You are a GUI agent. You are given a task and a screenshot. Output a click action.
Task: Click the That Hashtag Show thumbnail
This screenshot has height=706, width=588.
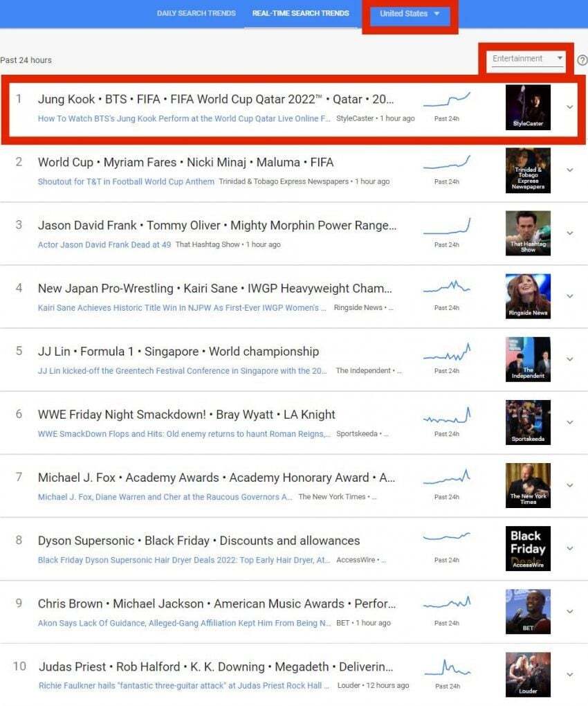[x=528, y=233]
